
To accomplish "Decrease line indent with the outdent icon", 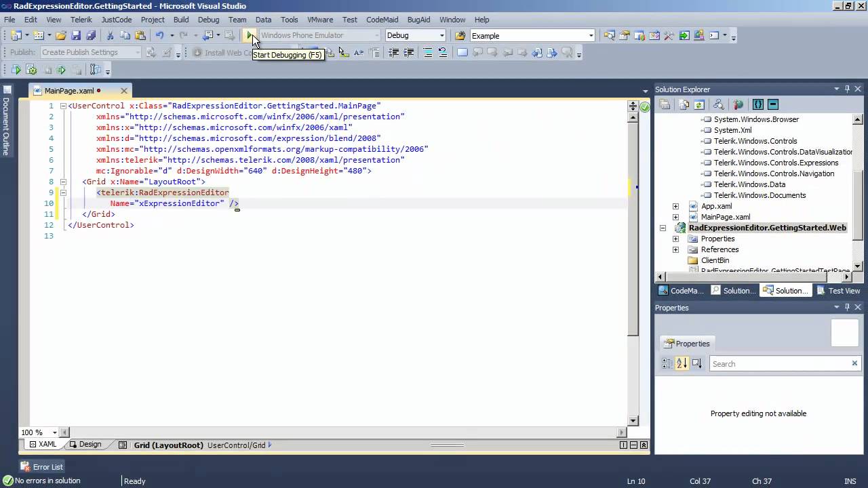I will (x=393, y=52).
